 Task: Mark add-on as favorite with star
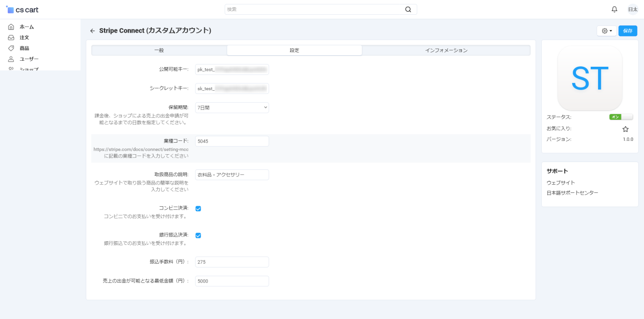[x=625, y=129]
